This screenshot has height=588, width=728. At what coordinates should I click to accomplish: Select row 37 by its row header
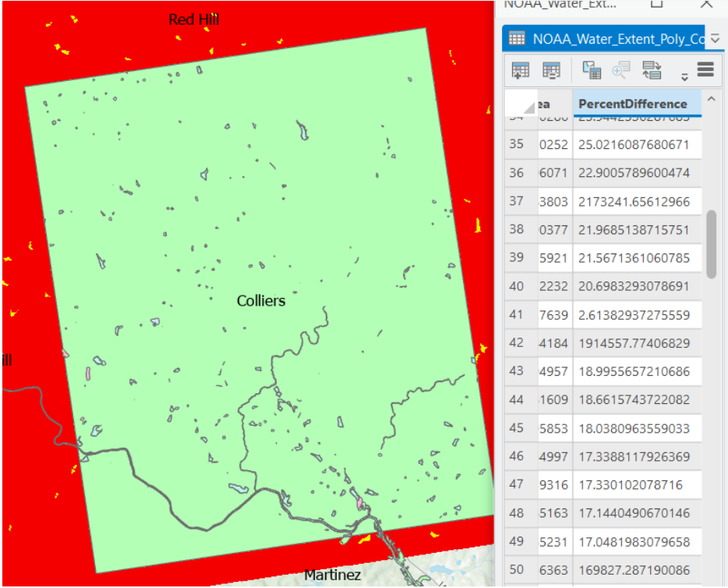point(516,201)
